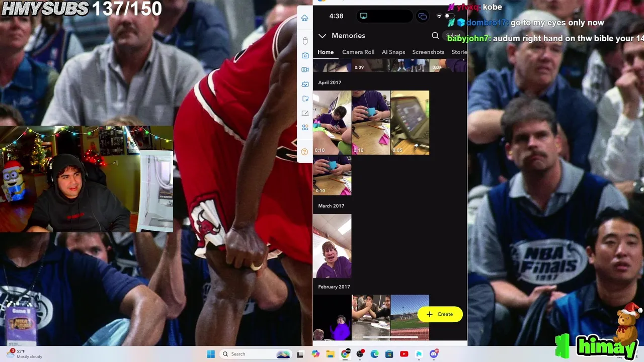Start screen recording with the video camera icon
The height and width of the screenshot is (362, 644).
pos(305,70)
